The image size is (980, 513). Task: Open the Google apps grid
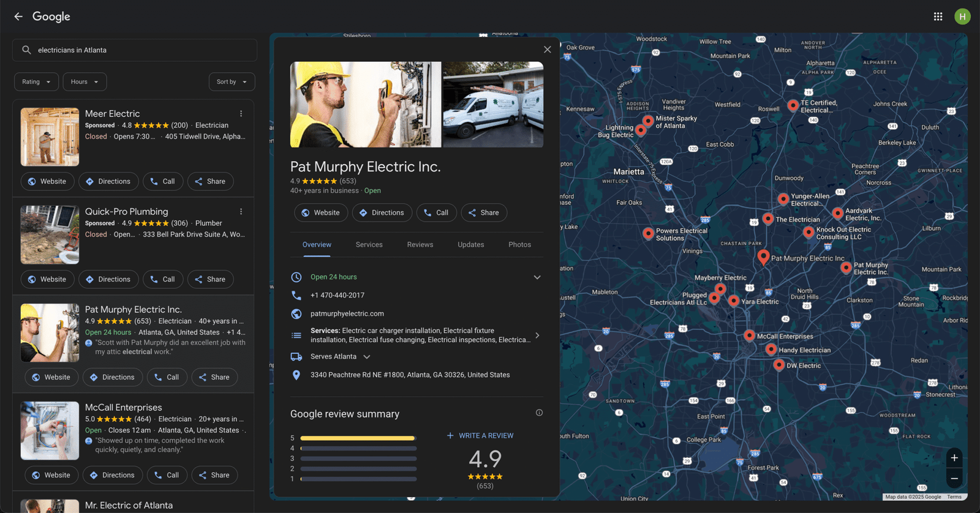[x=938, y=17]
